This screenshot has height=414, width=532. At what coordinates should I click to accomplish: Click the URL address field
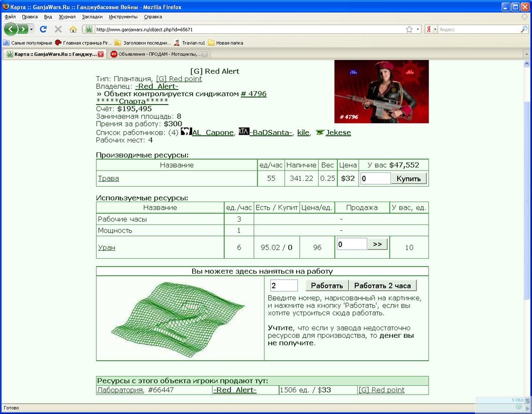pyautogui.click(x=249, y=30)
